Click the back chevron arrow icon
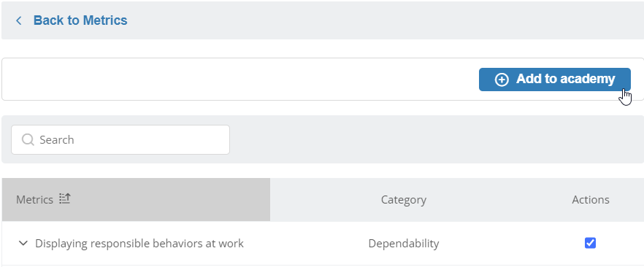644x267 pixels. [x=18, y=20]
